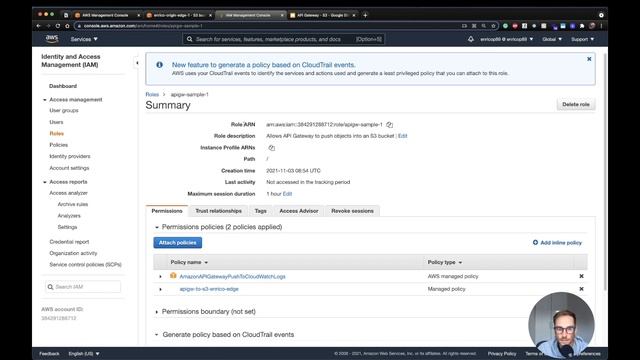
Task: Switch to the S3 bucket browser tab
Action: [x=179, y=15]
